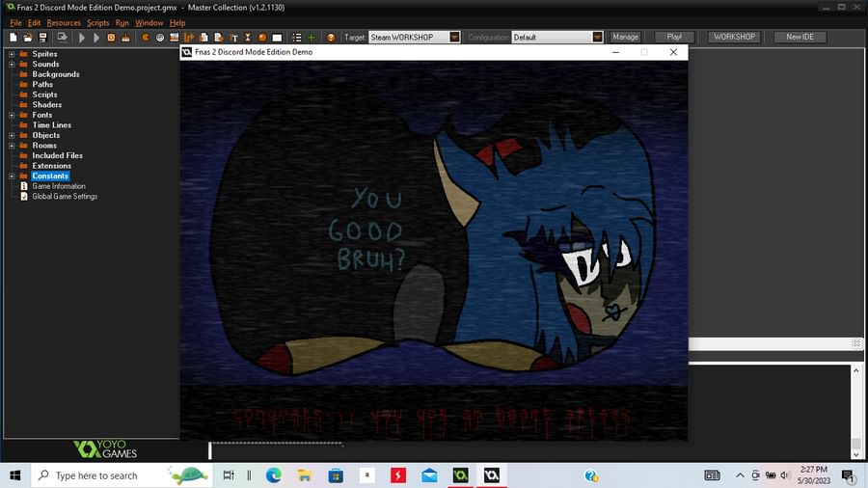Open the Mail app from taskbar
Screen dimensions: 868x488
[429, 475]
